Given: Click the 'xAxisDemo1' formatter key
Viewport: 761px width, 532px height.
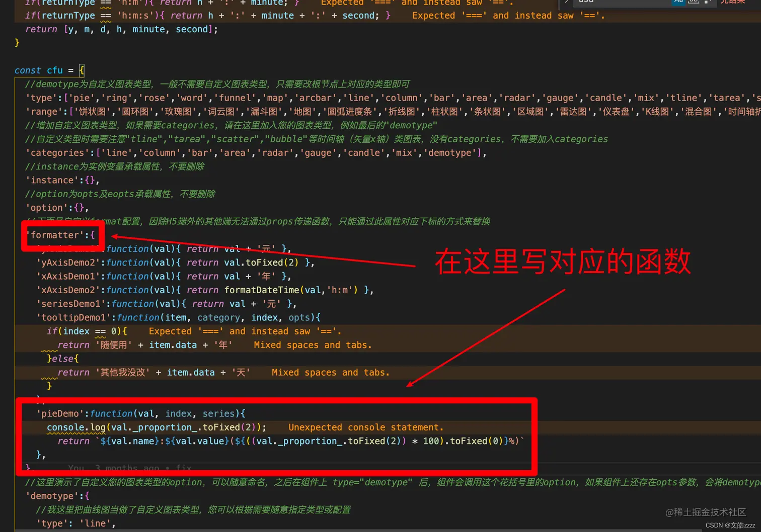Looking at the screenshot, I should (x=68, y=276).
